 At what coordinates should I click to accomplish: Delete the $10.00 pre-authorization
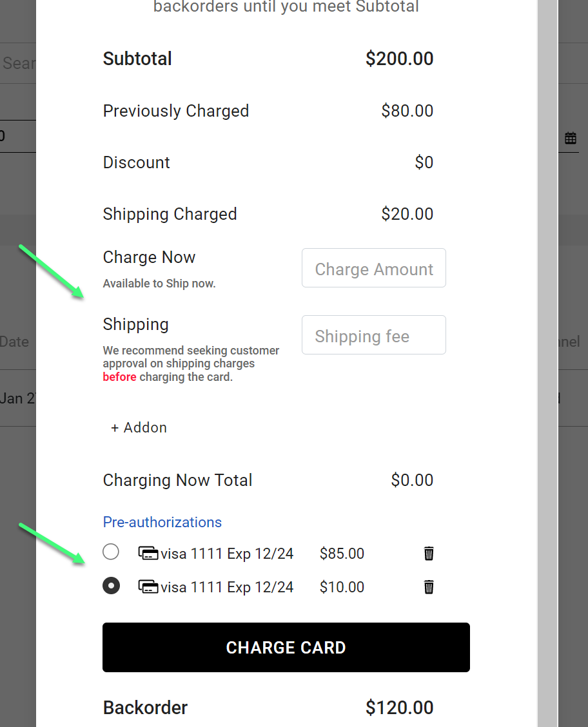(429, 587)
